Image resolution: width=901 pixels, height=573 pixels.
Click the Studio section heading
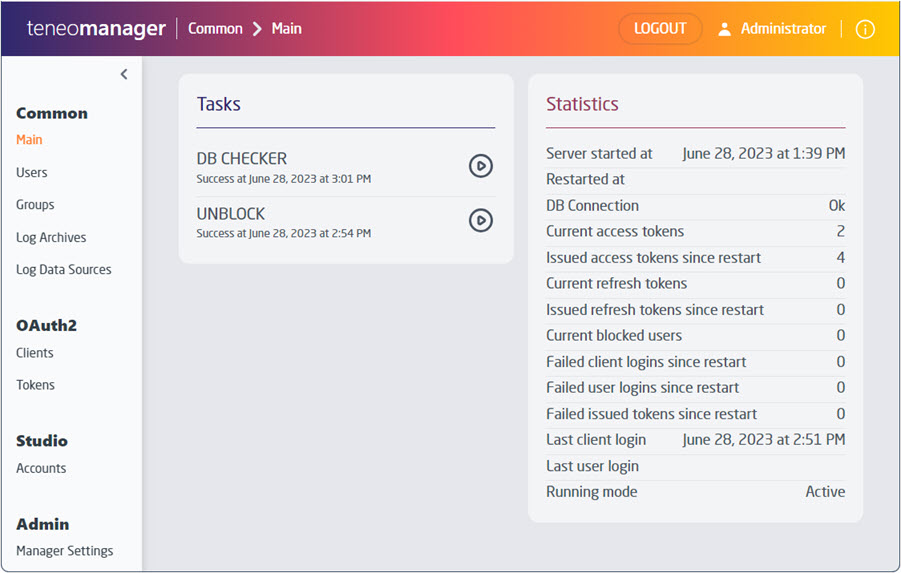pos(42,441)
